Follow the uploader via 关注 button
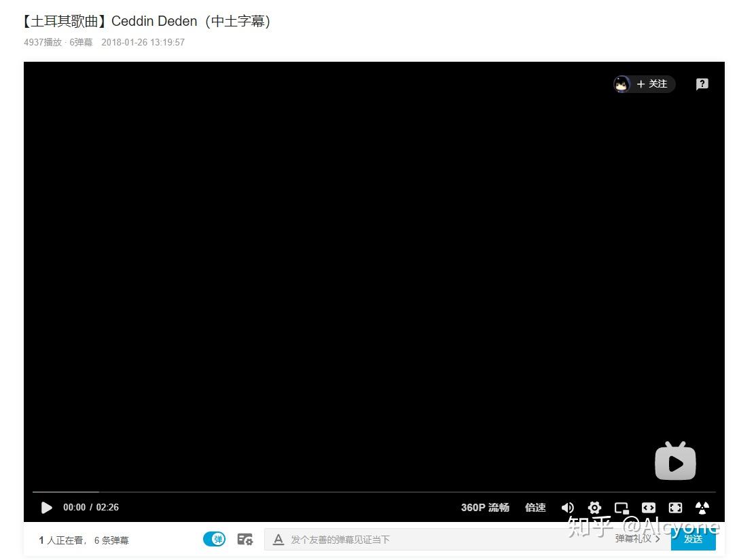739x560 pixels. click(x=654, y=83)
